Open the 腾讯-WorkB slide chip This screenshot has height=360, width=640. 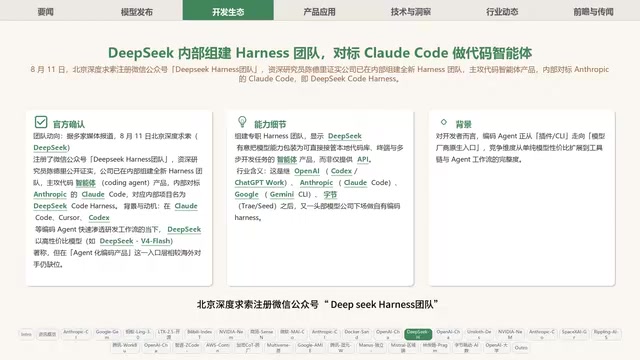pos(124,347)
